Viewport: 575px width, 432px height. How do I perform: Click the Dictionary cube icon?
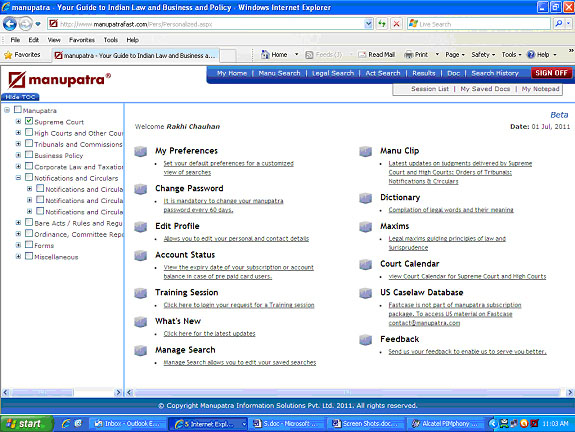(366, 198)
